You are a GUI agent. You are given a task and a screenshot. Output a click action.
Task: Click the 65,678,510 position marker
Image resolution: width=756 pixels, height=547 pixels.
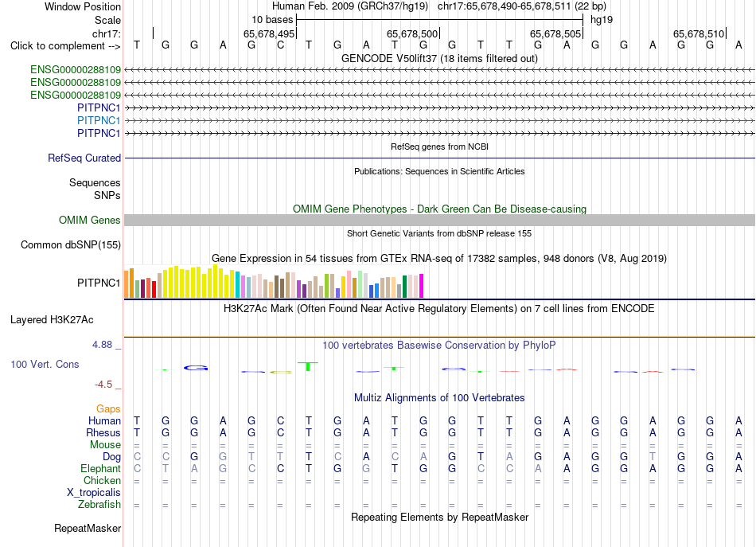699,33
